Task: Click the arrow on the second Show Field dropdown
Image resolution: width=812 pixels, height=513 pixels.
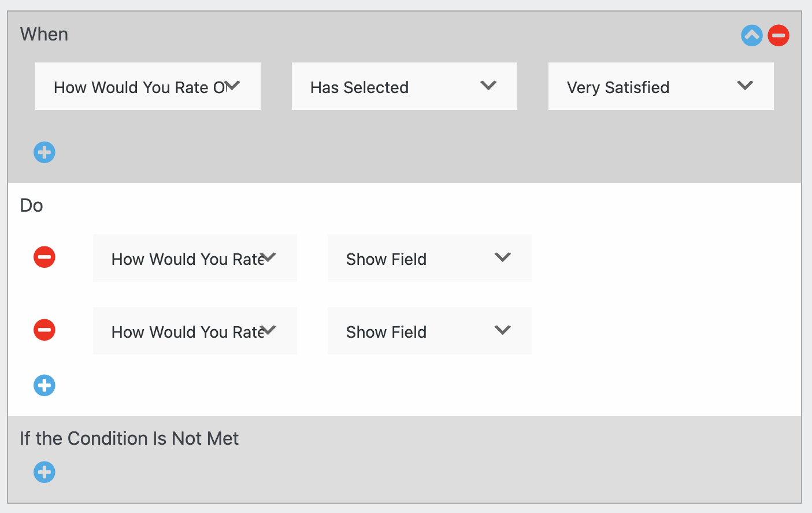Action: [503, 330]
